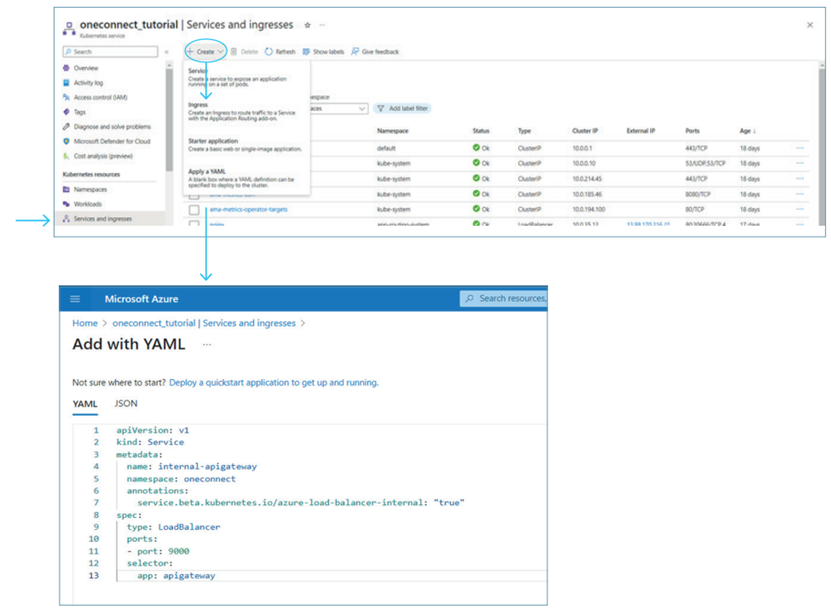This screenshot has width=831, height=610.
Task: Click Show labels in toolbar
Action: pos(323,51)
